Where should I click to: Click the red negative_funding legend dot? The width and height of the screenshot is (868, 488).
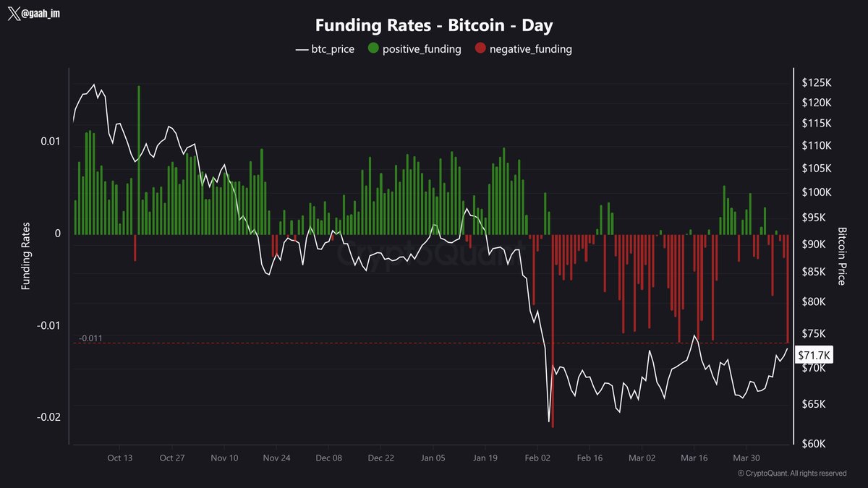[480, 49]
